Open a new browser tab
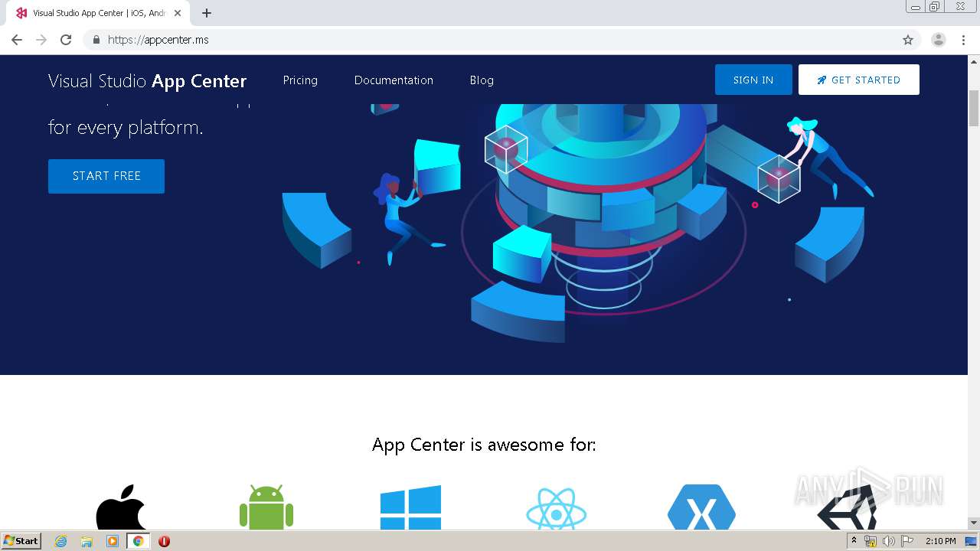The height and width of the screenshot is (551, 980). tap(206, 13)
